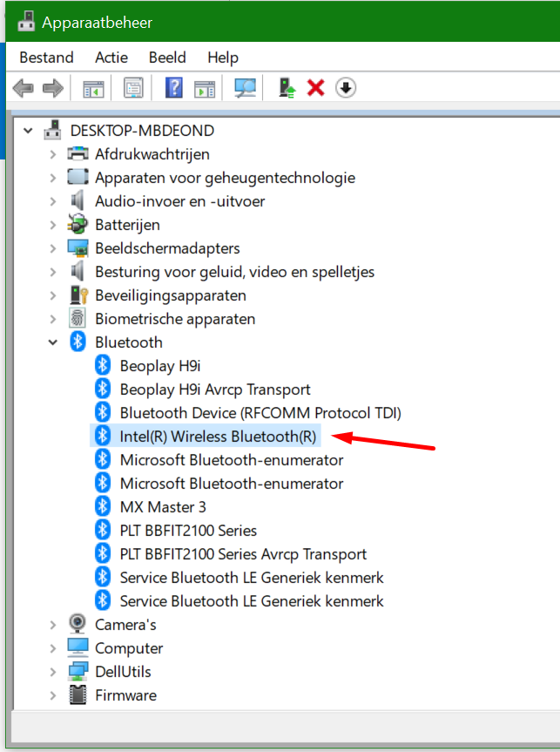This screenshot has height=752, width=560.
Task: Click the display adapter icon beside Beeldschermadapters
Action: (78, 248)
